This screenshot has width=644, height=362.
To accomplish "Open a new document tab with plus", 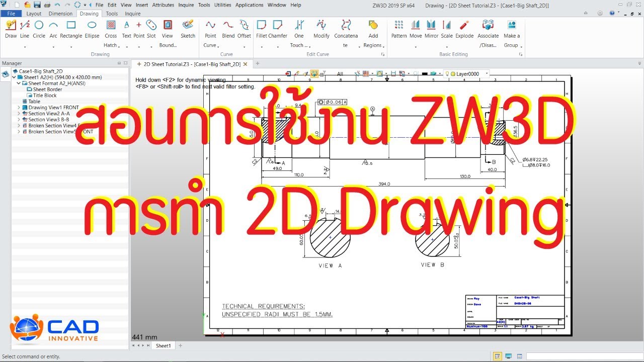I will (258, 64).
